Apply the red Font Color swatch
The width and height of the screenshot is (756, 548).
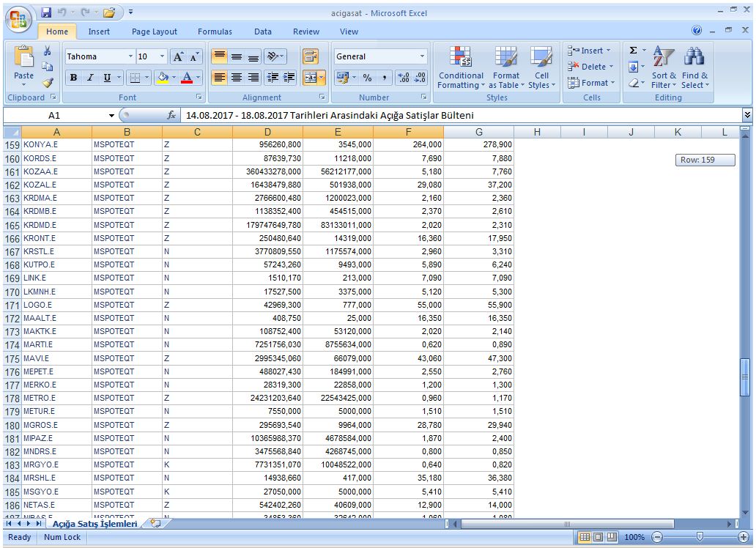(187, 77)
